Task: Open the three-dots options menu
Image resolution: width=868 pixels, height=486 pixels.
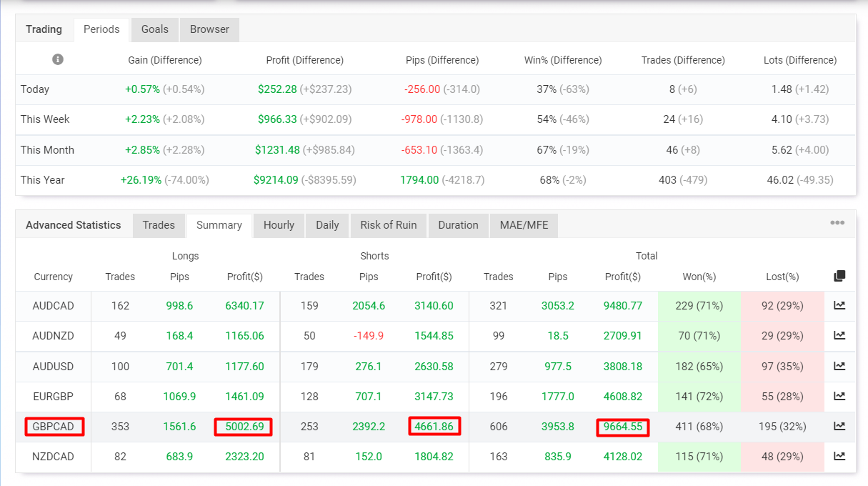Action: (x=837, y=223)
